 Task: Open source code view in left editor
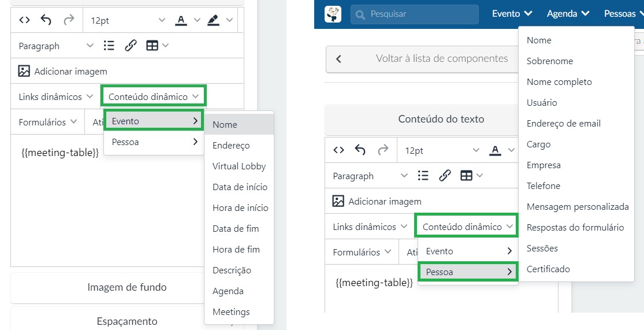pos(25,20)
